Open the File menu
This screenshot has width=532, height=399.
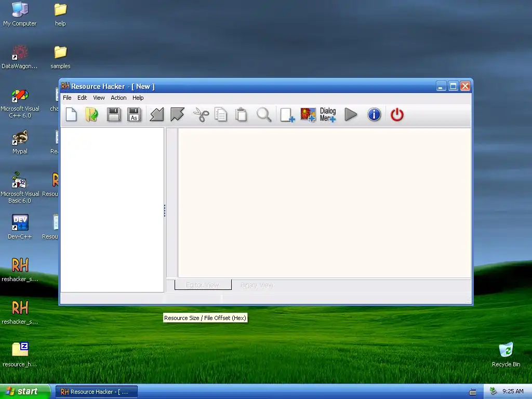67,98
